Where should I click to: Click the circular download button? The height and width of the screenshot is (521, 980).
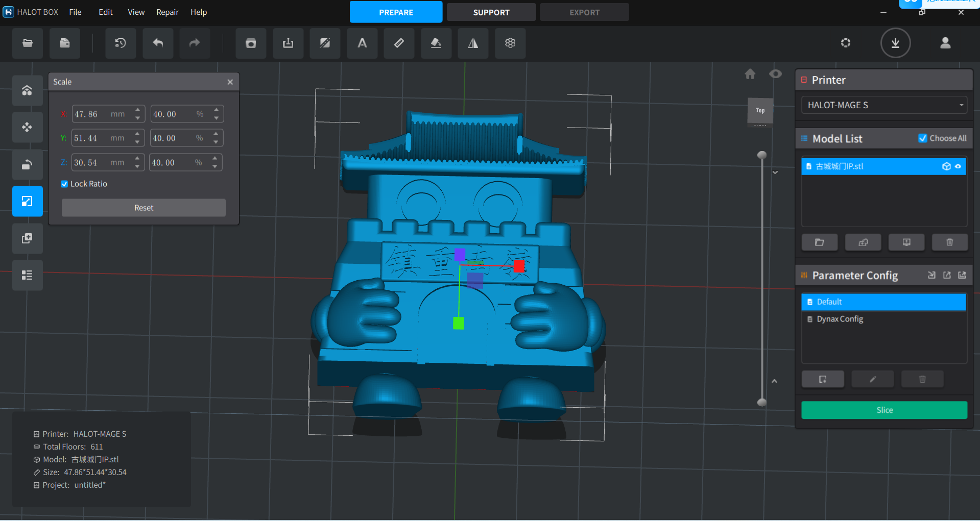(895, 43)
